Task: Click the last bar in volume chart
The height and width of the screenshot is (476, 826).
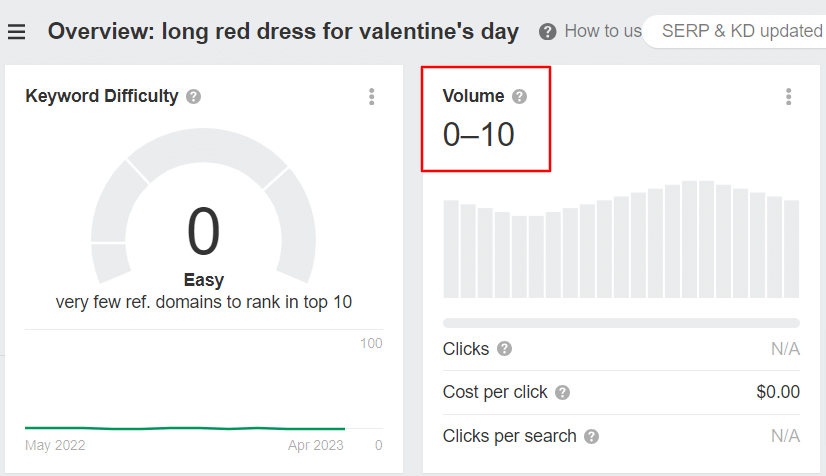Action: (791, 249)
